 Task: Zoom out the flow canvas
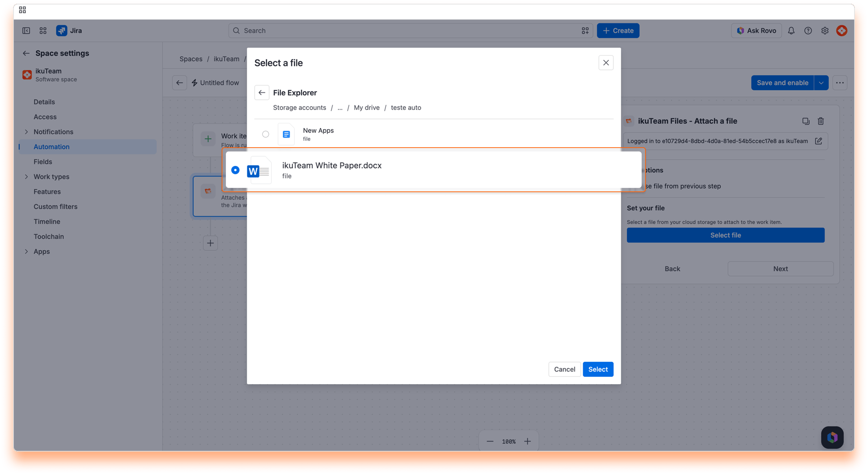pyautogui.click(x=490, y=441)
